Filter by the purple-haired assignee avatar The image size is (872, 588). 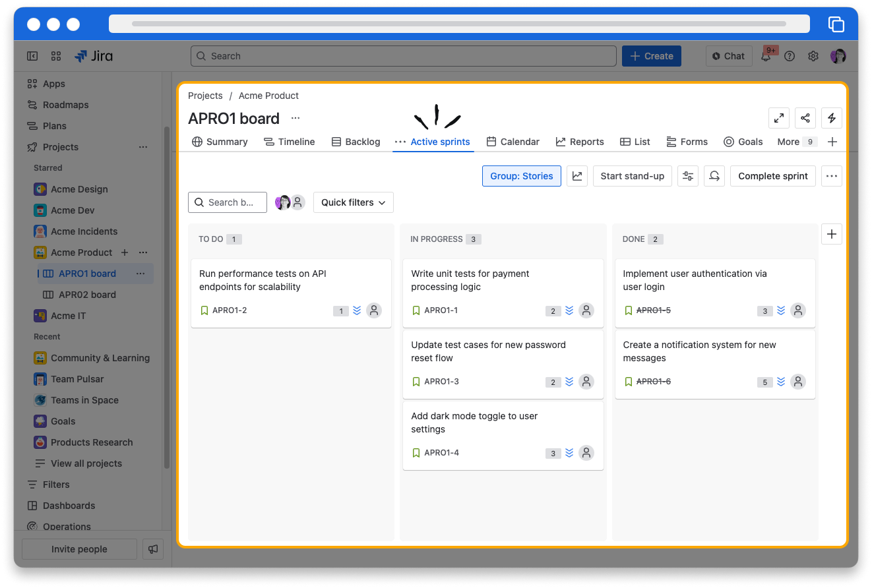point(282,202)
